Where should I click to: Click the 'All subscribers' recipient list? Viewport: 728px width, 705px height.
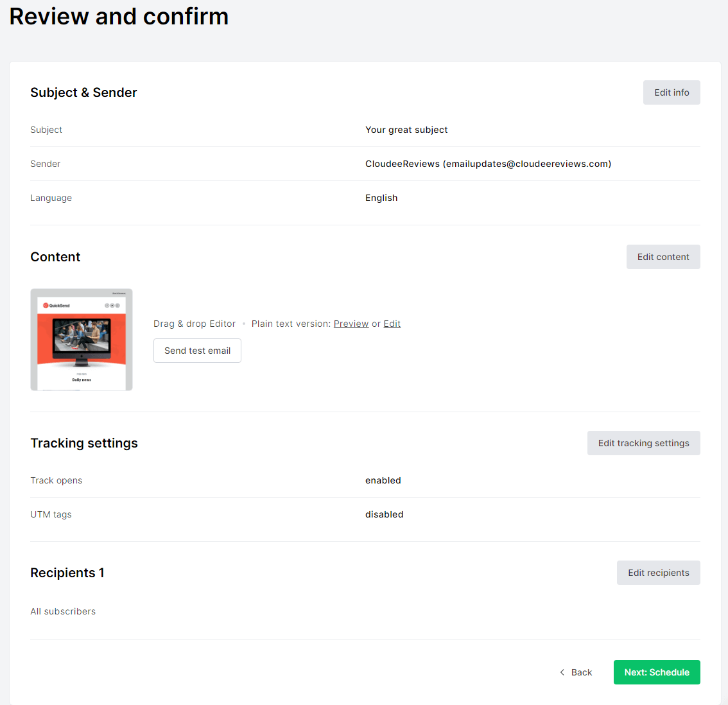tap(63, 611)
